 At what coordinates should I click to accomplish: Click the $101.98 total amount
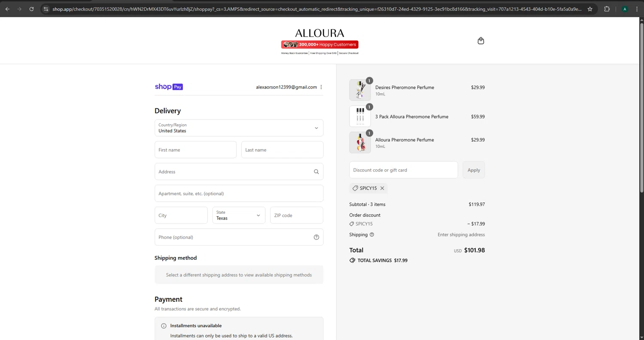click(x=474, y=250)
